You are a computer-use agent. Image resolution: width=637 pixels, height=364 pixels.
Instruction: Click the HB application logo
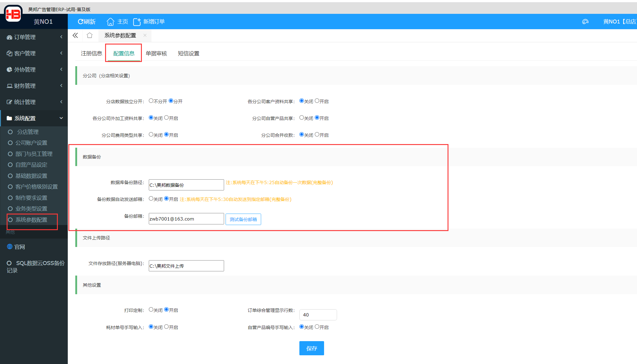click(13, 14)
